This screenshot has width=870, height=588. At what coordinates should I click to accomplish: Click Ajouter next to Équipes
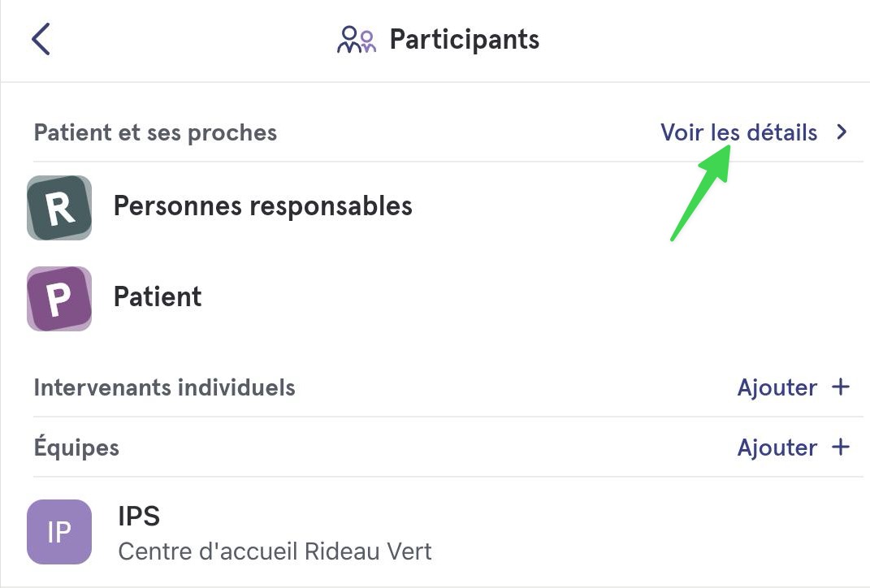777,447
